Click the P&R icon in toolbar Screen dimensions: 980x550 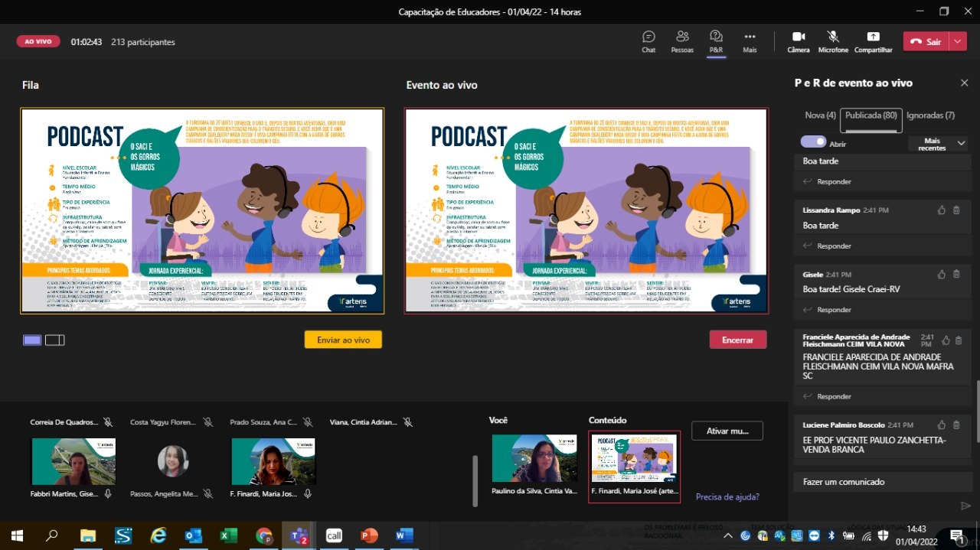pos(716,41)
